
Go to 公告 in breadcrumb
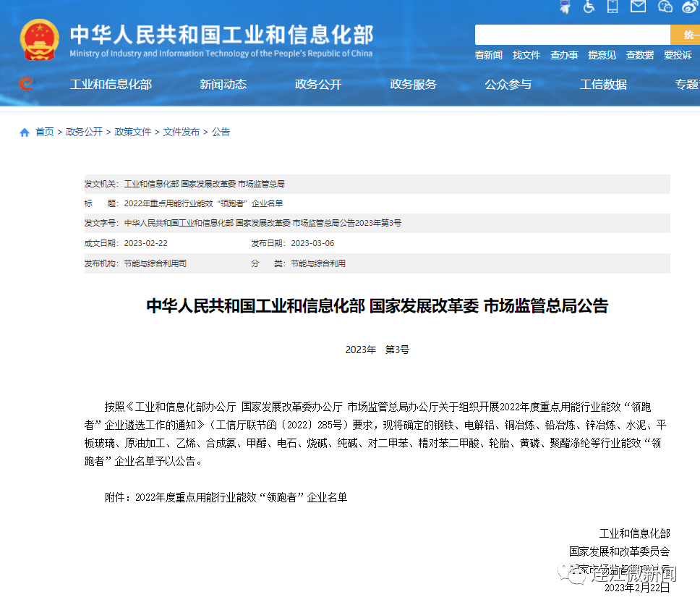(221, 132)
